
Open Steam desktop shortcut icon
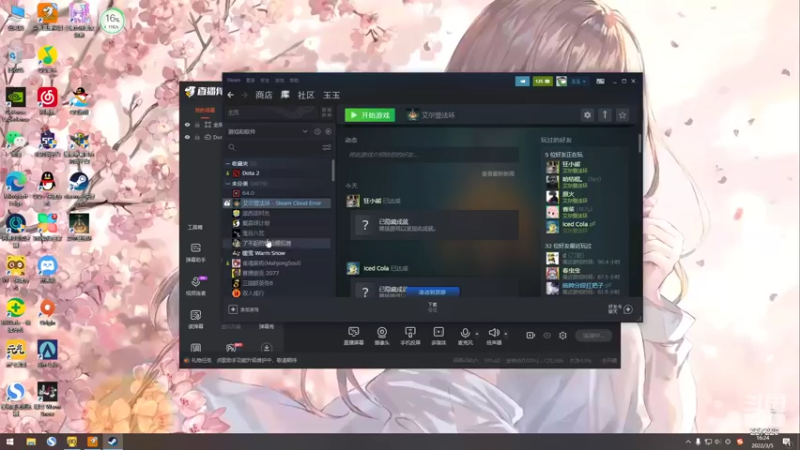(79, 186)
